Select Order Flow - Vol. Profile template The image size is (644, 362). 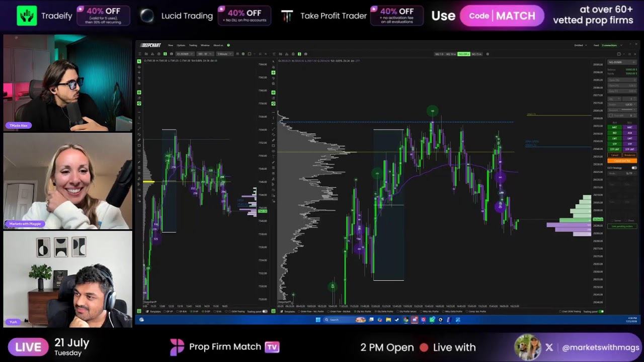(311, 312)
